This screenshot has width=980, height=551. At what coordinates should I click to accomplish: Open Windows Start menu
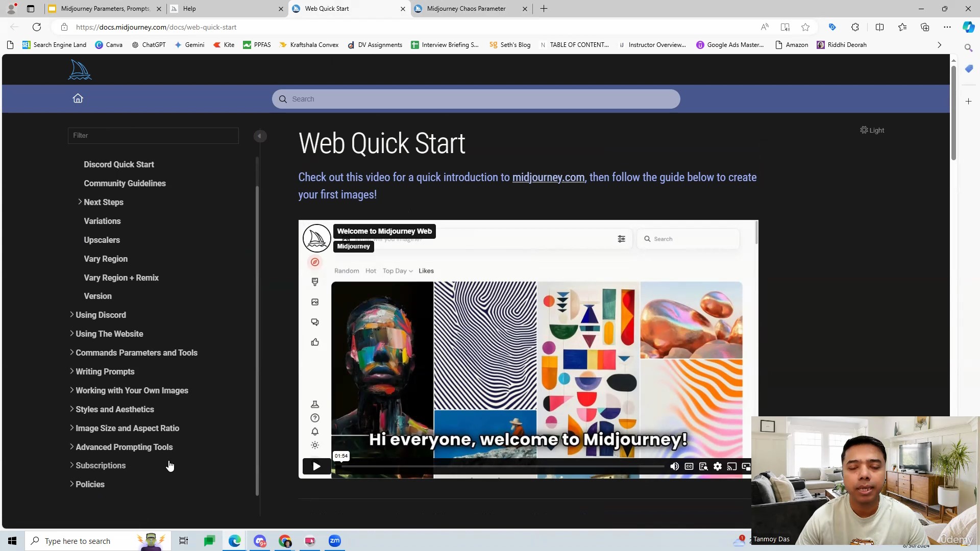(12, 541)
